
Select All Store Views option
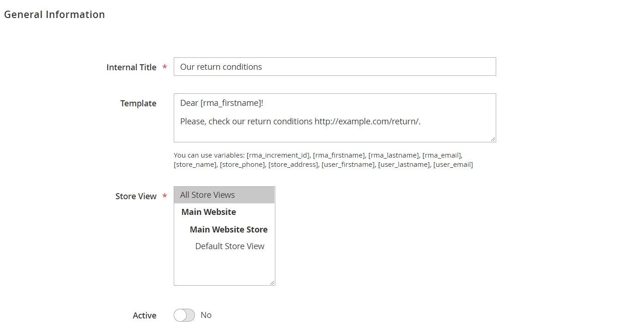(x=224, y=195)
